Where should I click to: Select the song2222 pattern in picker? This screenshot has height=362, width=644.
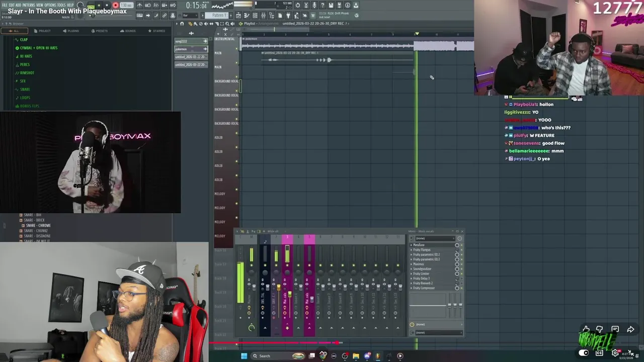tap(191, 41)
